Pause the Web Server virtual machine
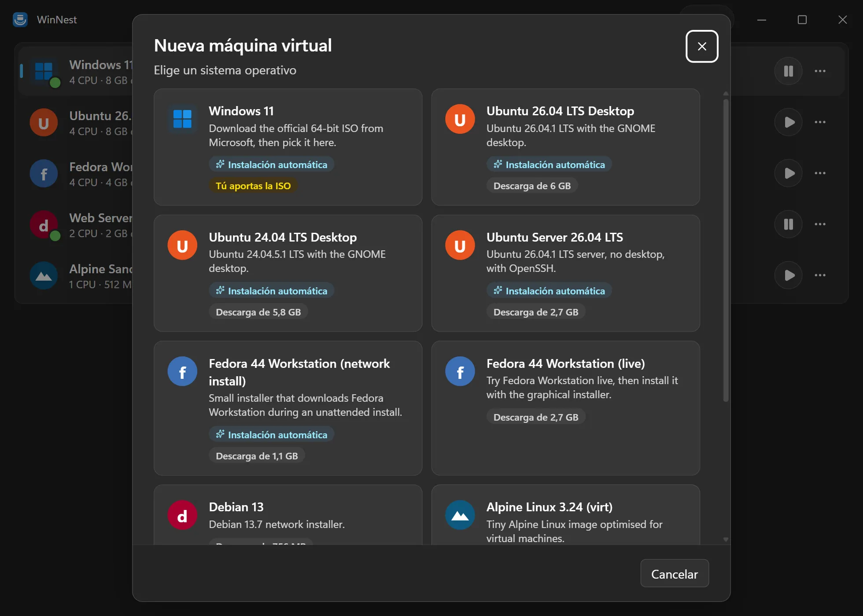This screenshot has width=863, height=616. click(788, 224)
